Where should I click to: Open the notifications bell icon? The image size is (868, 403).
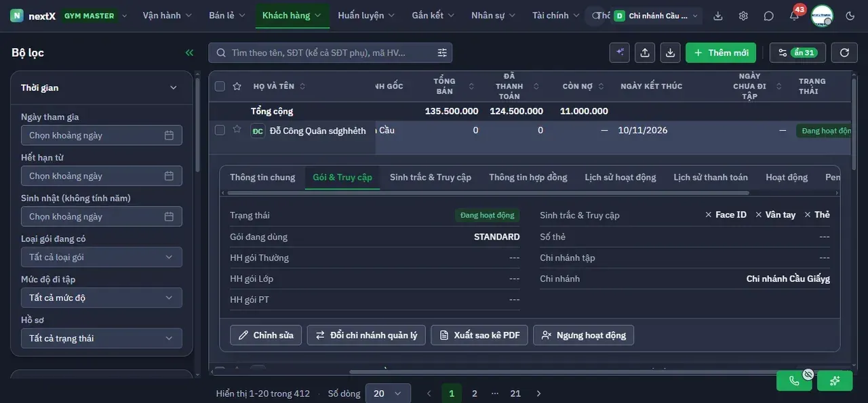tap(794, 16)
